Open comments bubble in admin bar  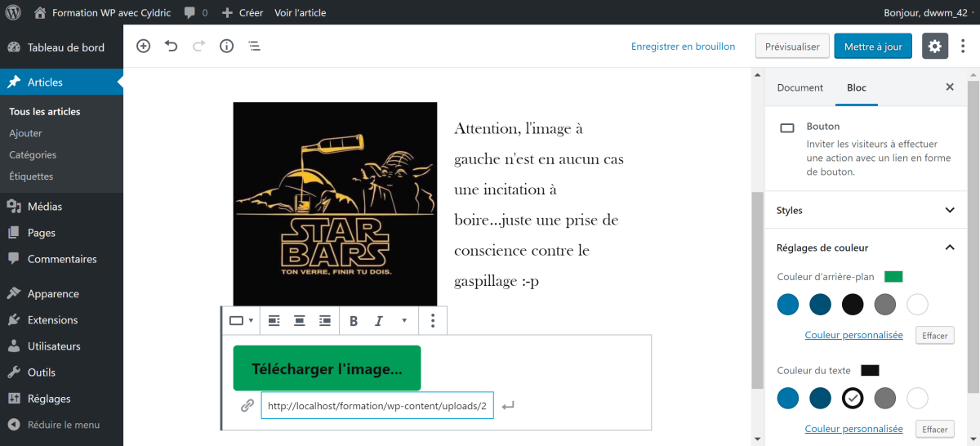(x=196, y=13)
